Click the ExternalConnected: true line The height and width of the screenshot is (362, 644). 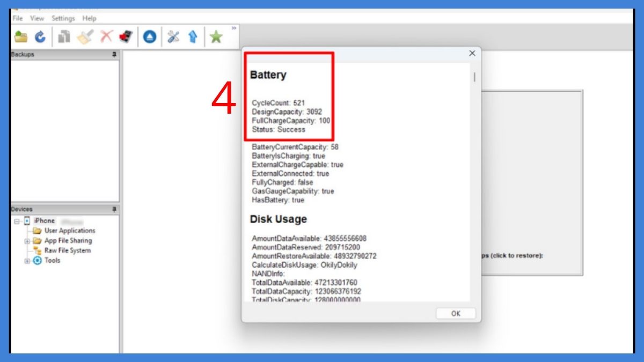[x=291, y=174]
